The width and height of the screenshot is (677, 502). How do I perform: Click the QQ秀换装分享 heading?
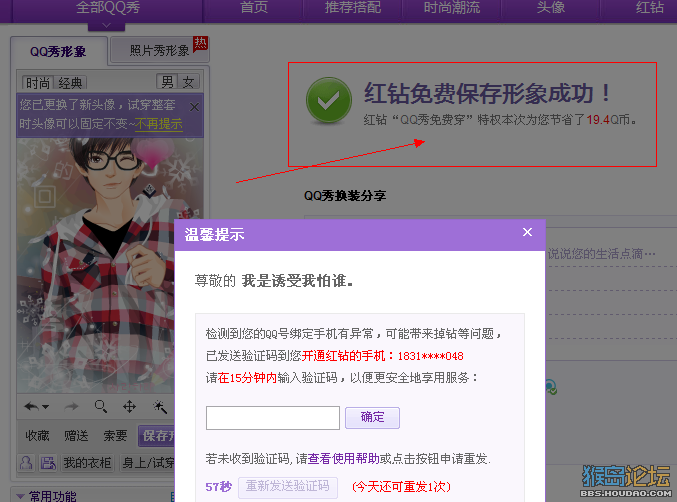pyautogui.click(x=345, y=196)
